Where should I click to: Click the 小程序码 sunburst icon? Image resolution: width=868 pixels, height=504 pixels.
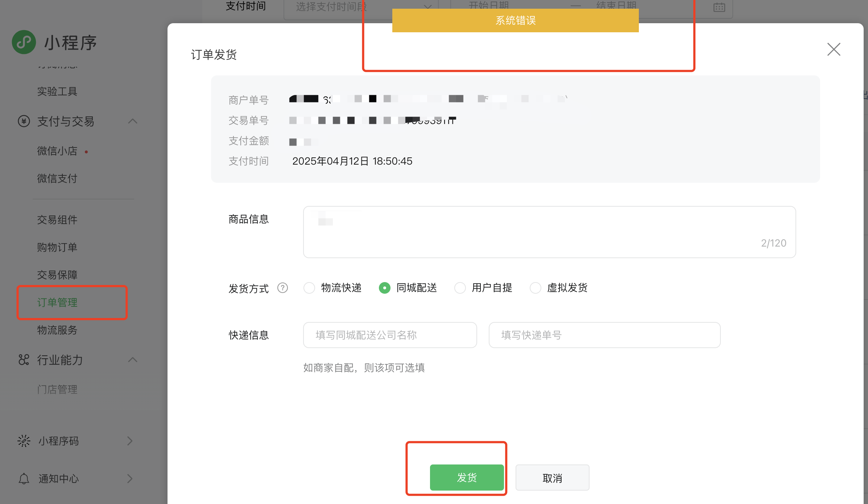pyautogui.click(x=24, y=441)
